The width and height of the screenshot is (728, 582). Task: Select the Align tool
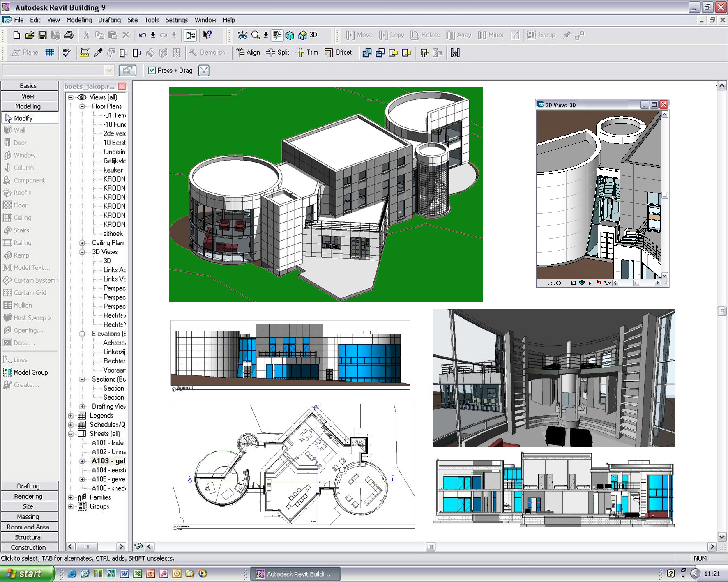click(x=248, y=53)
